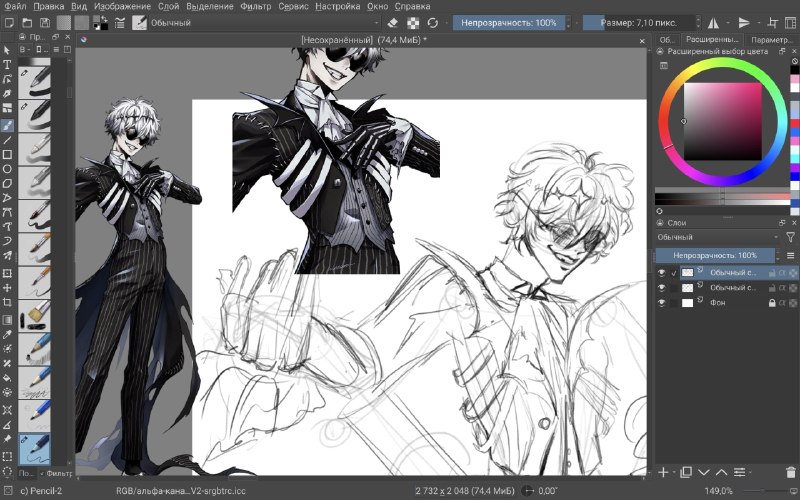Click the save document icon
The width and height of the screenshot is (800, 500).
[x=45, y=23]
